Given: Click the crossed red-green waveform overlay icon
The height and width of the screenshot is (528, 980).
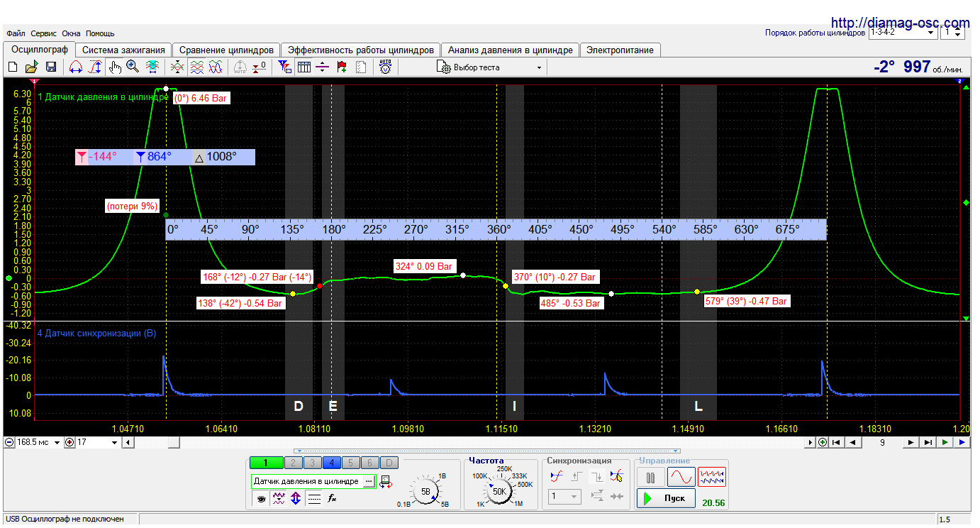Looking at the screenshot, I should click(x=177, y=67).
